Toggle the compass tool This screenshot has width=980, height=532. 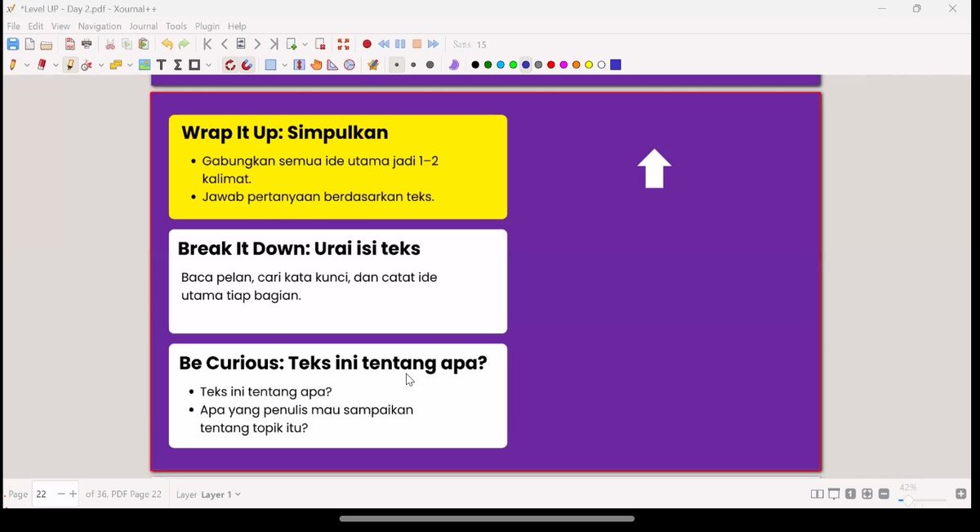pos(350,65)
